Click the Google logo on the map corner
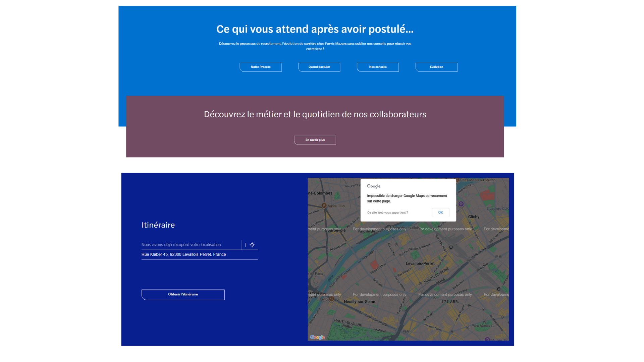Screen dimensions: 644x362 point(317,337)
